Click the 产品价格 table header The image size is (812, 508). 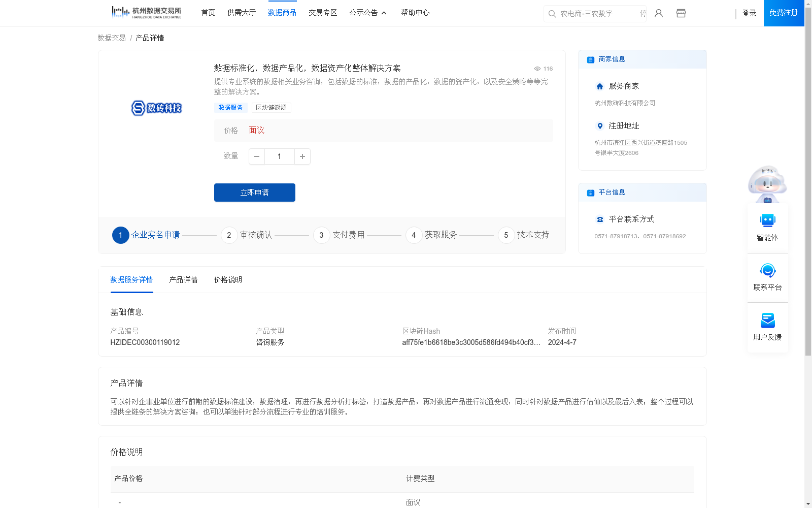click(x=128, y=479)
